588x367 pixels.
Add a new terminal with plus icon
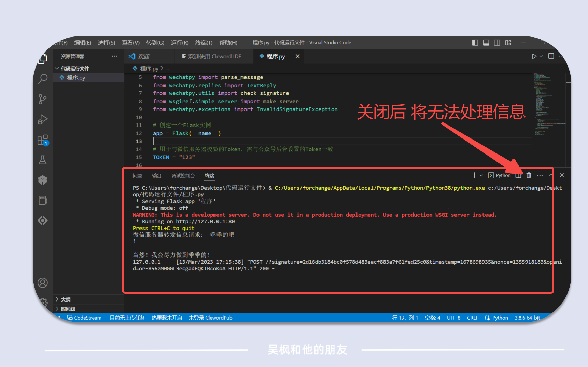pos(474,175)
